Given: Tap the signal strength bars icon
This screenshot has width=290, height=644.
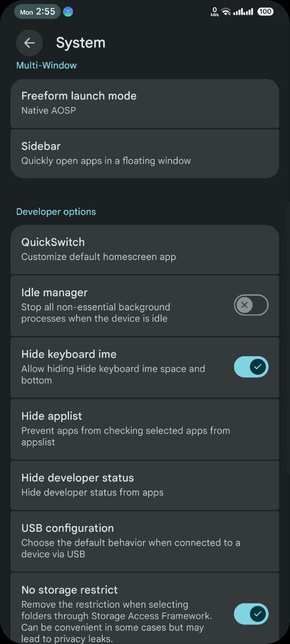Looking at the screenshot, I should [244, 11].
